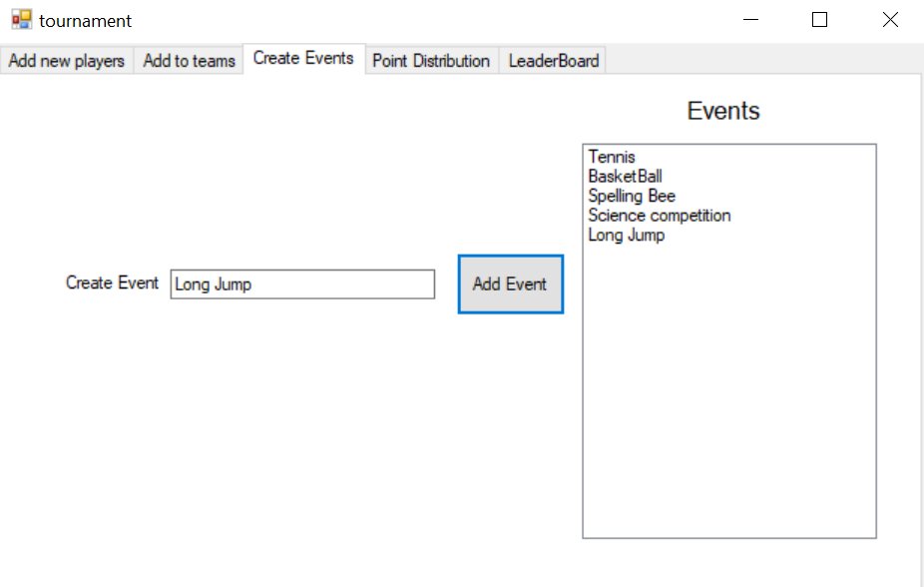The height and width of the screenshot is (587, 924).
Task: Open the Add to teams tab
Action: click(189, 61)
